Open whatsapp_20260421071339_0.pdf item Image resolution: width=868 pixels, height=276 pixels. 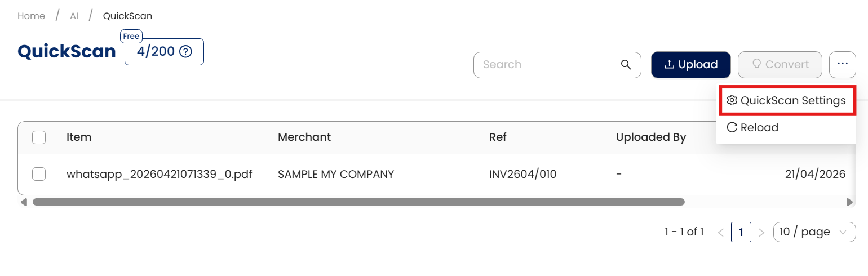click(159, 174)
